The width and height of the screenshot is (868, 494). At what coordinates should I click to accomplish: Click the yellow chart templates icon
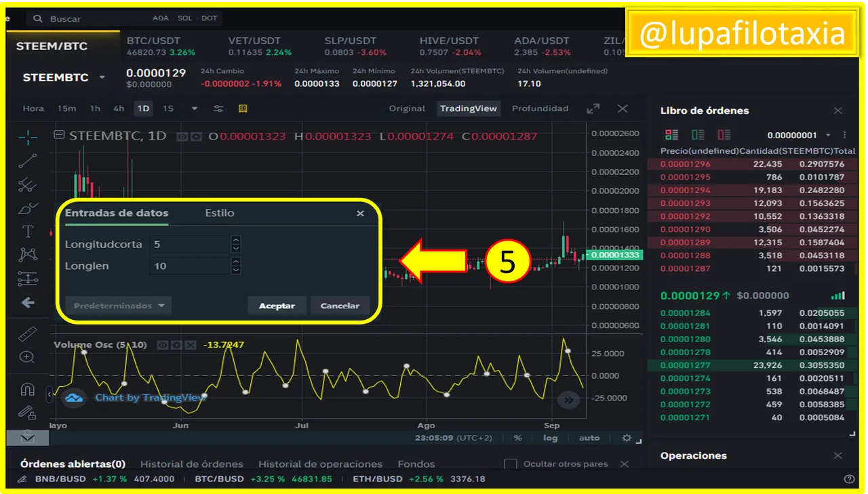(x=243, y=108)
